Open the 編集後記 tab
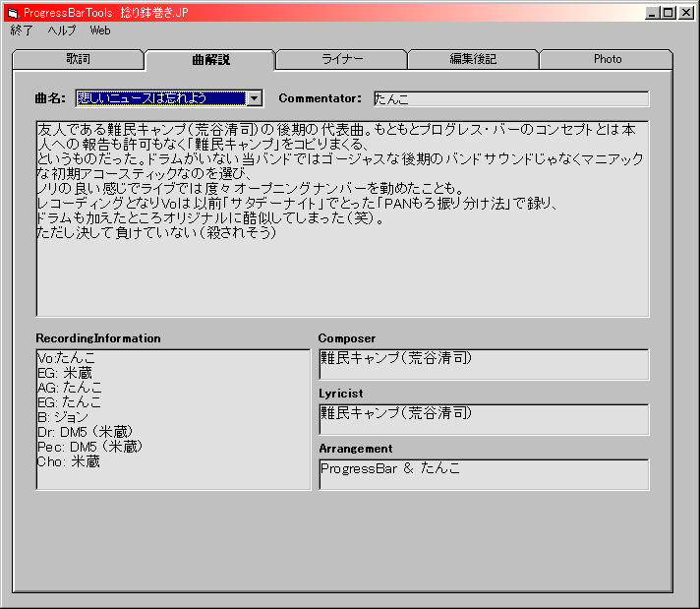Viewport: 700px width, 609px height. 473,59
